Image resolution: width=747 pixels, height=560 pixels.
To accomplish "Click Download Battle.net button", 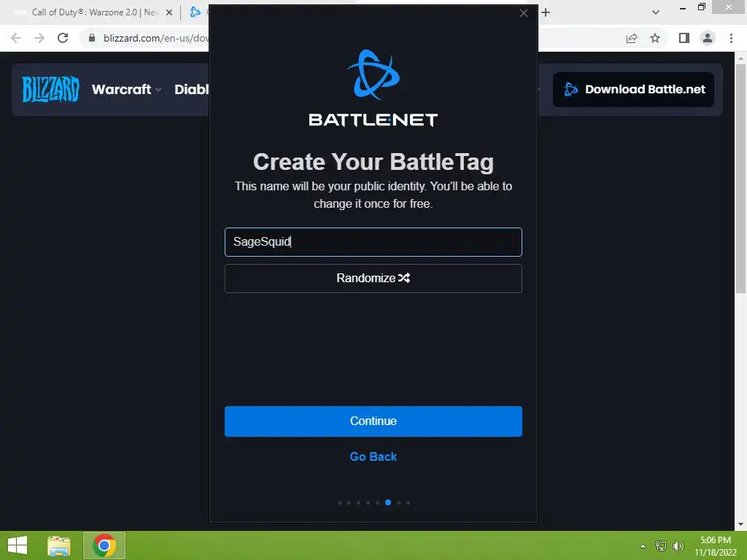I will point(633,90).
